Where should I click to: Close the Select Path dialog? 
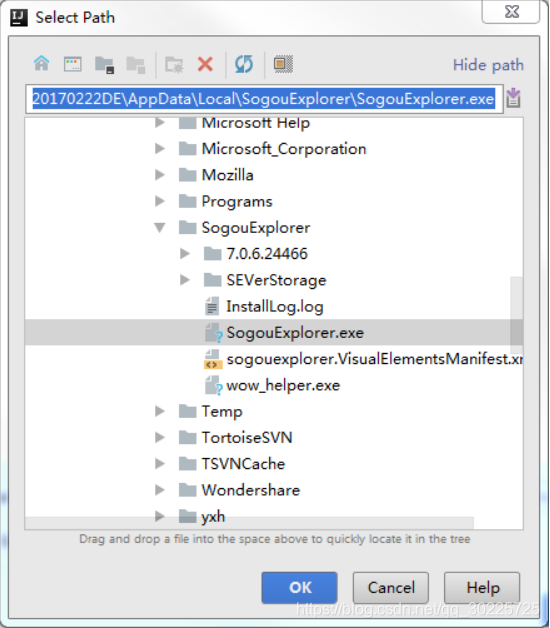tap(511, 12)
